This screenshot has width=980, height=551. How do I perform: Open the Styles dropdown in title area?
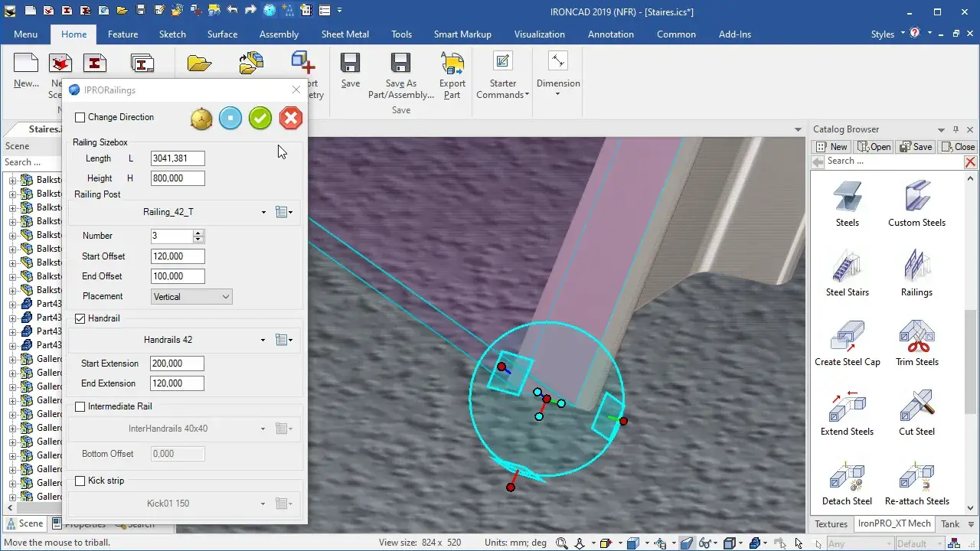pyautogui.click(x=887, y=34)
